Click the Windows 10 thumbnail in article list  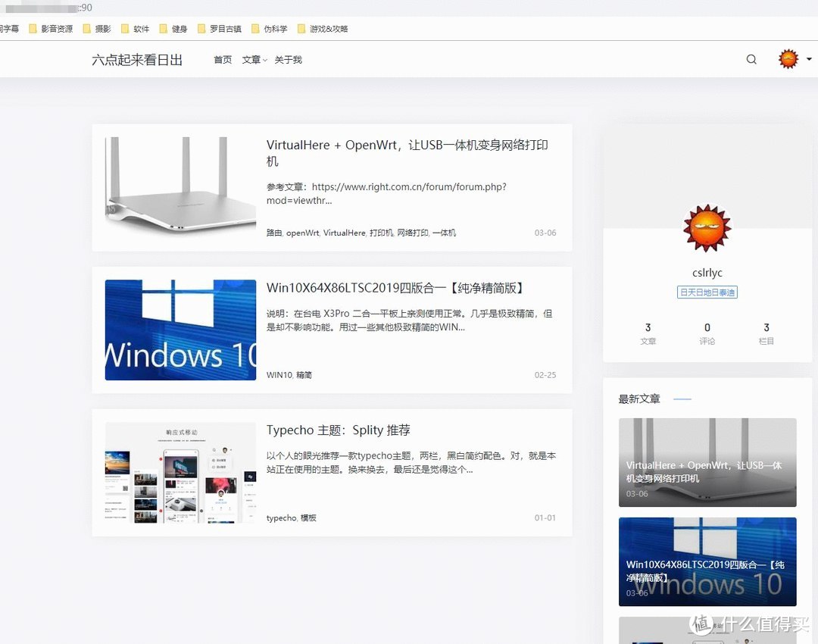(x=180, y=330)
